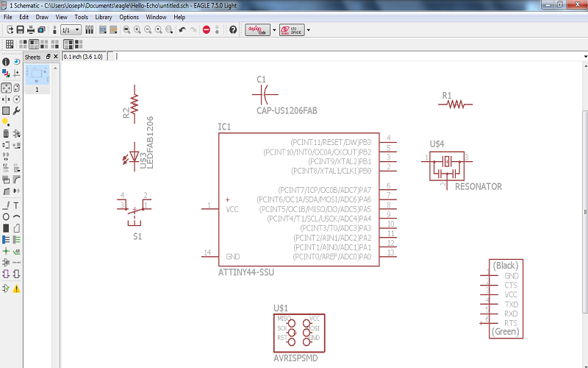This screenshot has height=368, width=588.
Task: Click the Zoom out icon
Action: (148, 29)
